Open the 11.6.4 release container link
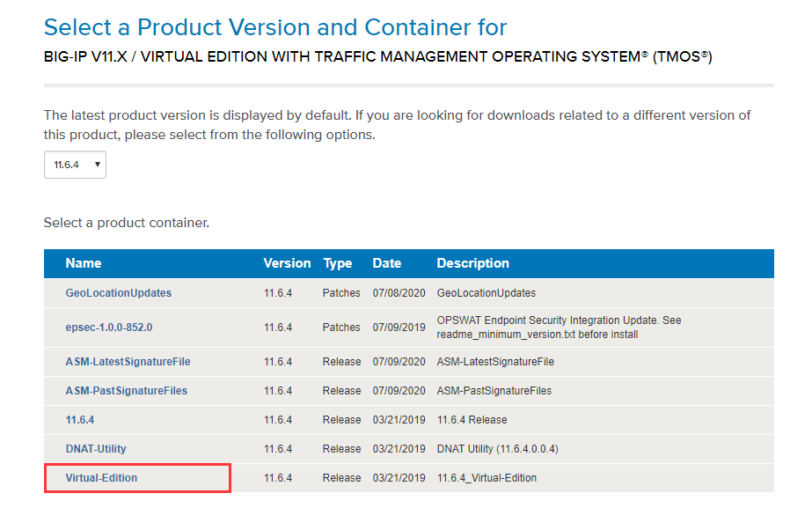The height and width of the screenshot is (508, 812). click(x=79, y=419)
